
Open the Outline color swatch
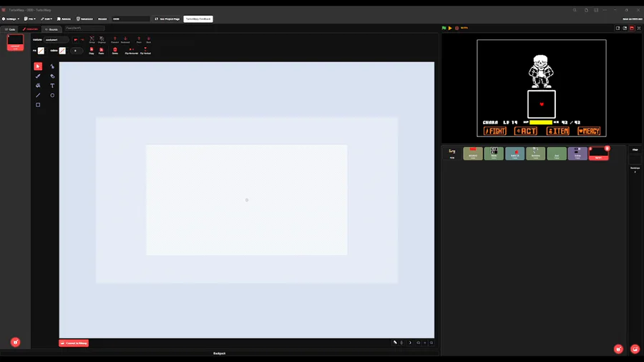(x=62, y=51)
